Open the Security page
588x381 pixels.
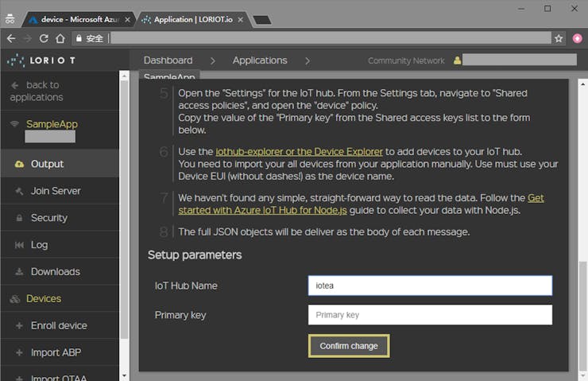point(60,218)
